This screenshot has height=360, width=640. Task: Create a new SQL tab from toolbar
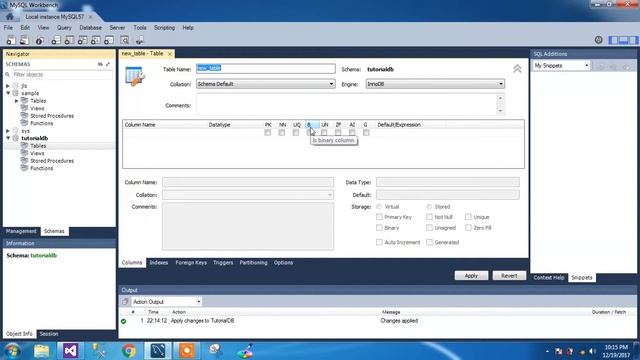(11, 40)
